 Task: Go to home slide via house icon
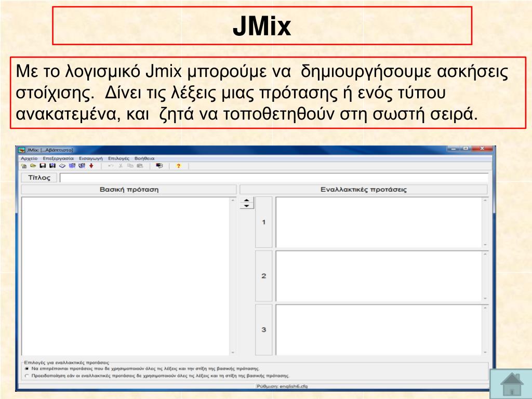[x=512, y=384]
